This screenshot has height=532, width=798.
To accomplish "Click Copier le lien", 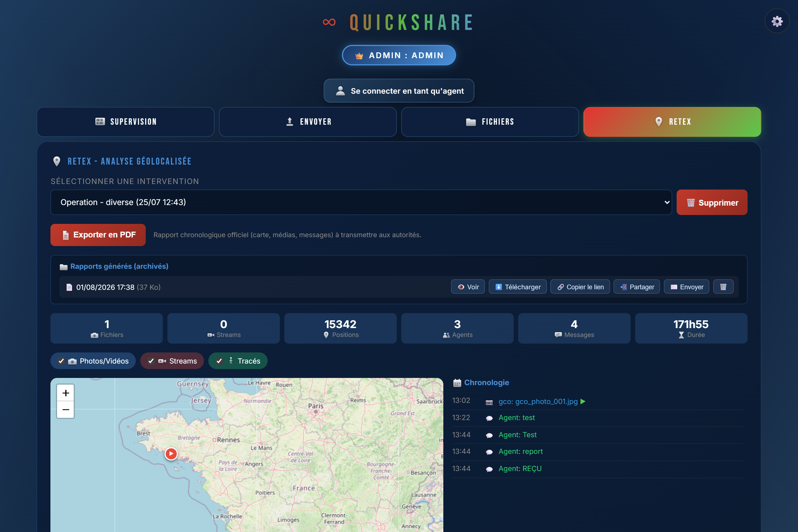I will point(580,287).
